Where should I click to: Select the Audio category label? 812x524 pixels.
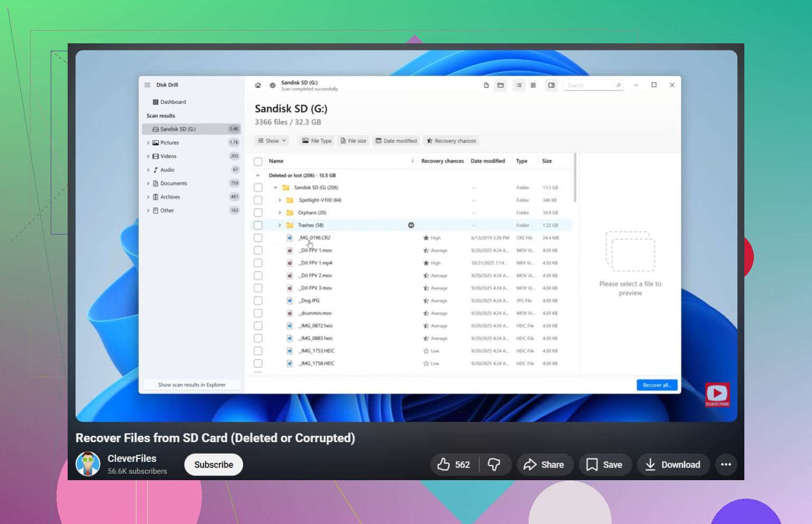pyautogui.click(x=168, y=170)
